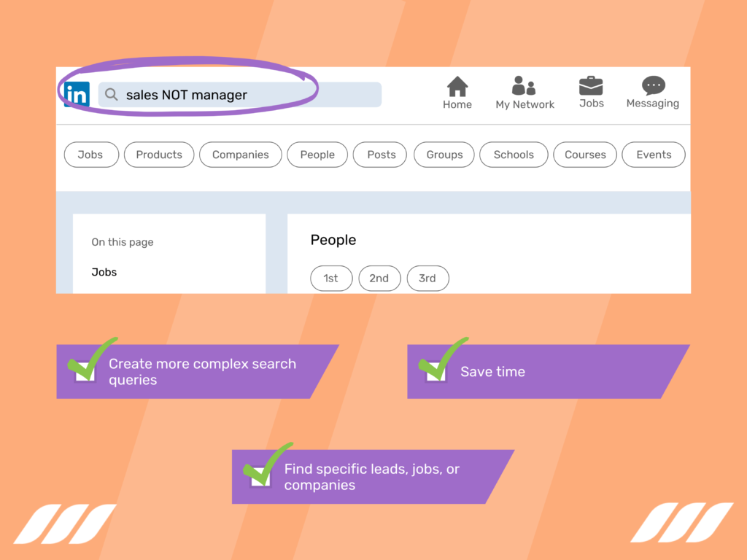Screen dimensions: 747x560
Task: Click the People section heading
Action: [x=333, y=239]
